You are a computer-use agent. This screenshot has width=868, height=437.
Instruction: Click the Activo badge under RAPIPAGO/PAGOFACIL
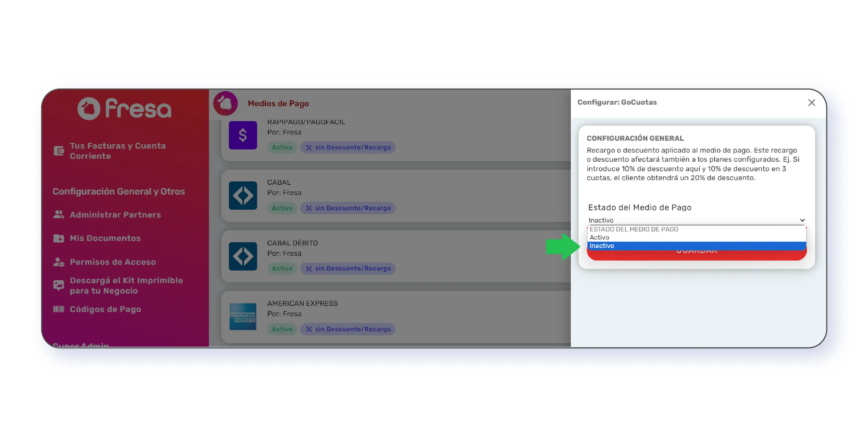pyautogui.click(x=282, y=147)
